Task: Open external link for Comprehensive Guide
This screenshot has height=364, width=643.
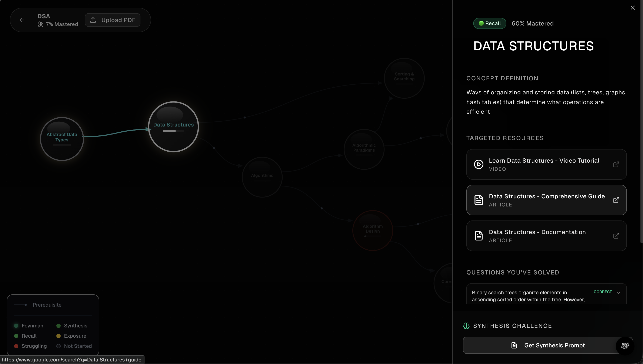Action: [x=616, y=200]
